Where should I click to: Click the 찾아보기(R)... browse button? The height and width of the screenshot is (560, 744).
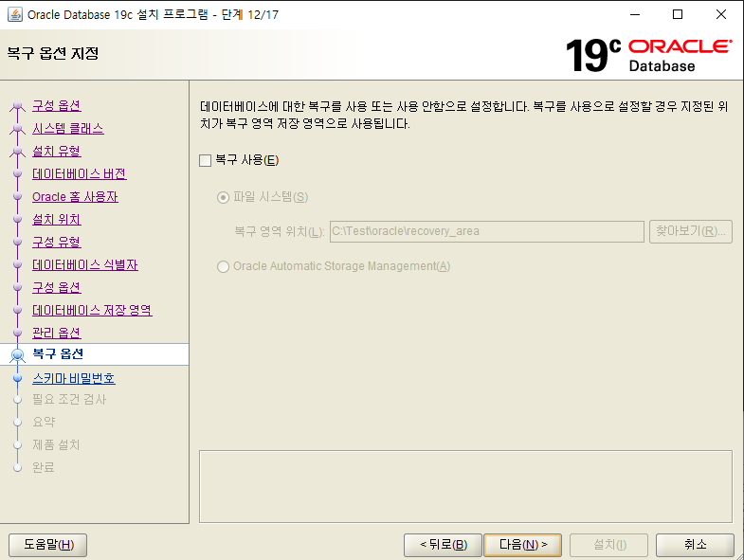point(690,231)
